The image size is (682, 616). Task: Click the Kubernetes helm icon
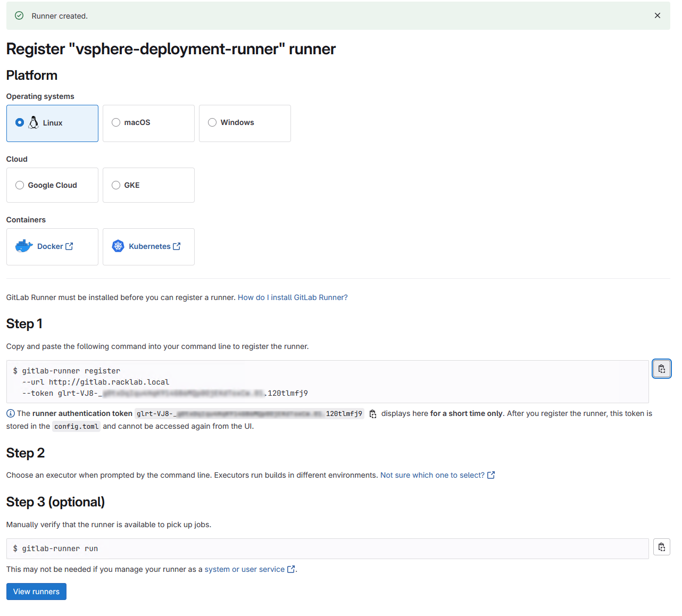118,246
